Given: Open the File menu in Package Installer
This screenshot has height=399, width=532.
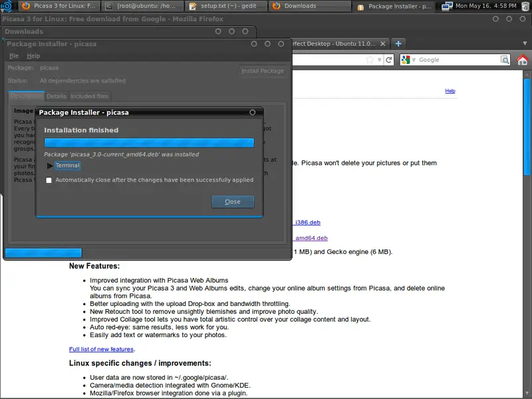Looking at the screenshot, I should (x=14, y=56).
